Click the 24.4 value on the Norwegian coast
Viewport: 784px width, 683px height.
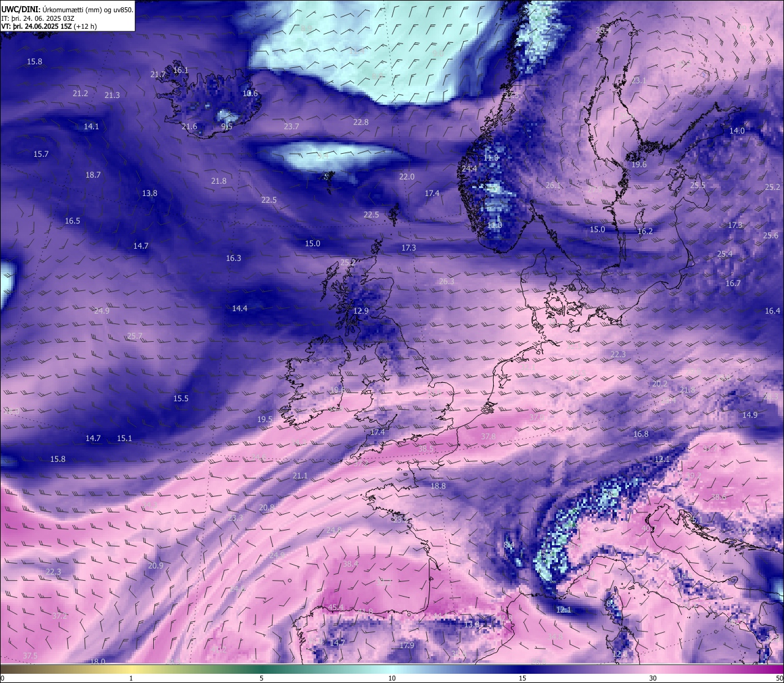point(469,169)
